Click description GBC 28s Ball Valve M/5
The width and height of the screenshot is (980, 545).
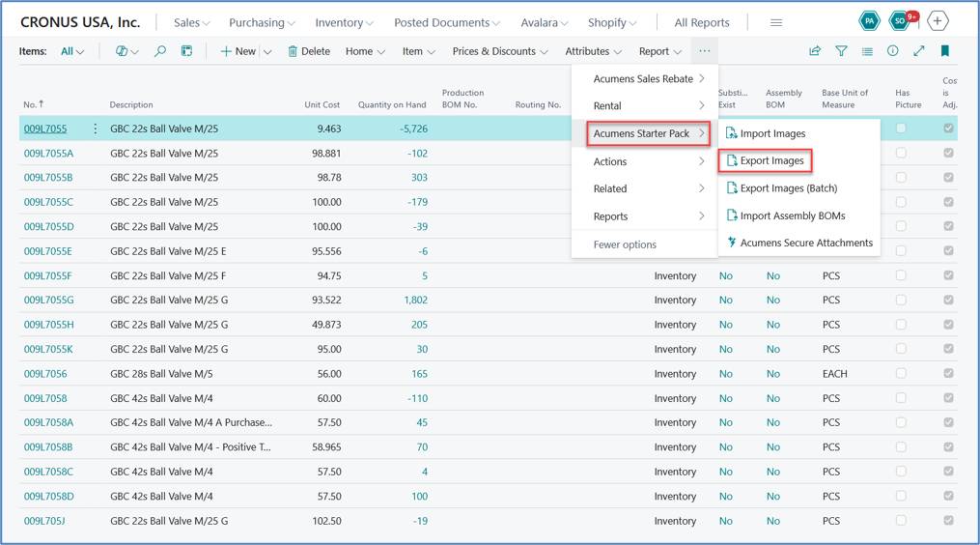161,374
